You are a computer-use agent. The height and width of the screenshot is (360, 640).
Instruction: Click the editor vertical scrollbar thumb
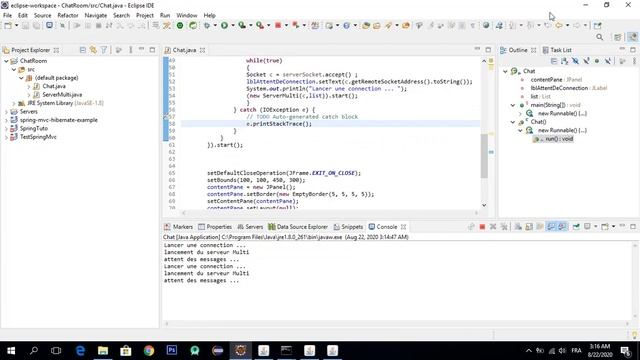(x=484, y=156)
